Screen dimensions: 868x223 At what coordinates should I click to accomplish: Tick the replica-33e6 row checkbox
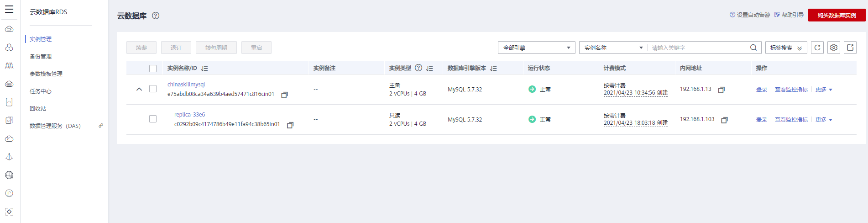(x=153, y=119)
